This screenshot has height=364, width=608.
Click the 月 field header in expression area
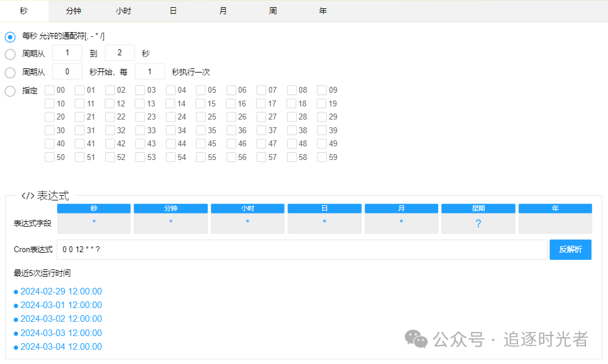[x=401, y=208]
